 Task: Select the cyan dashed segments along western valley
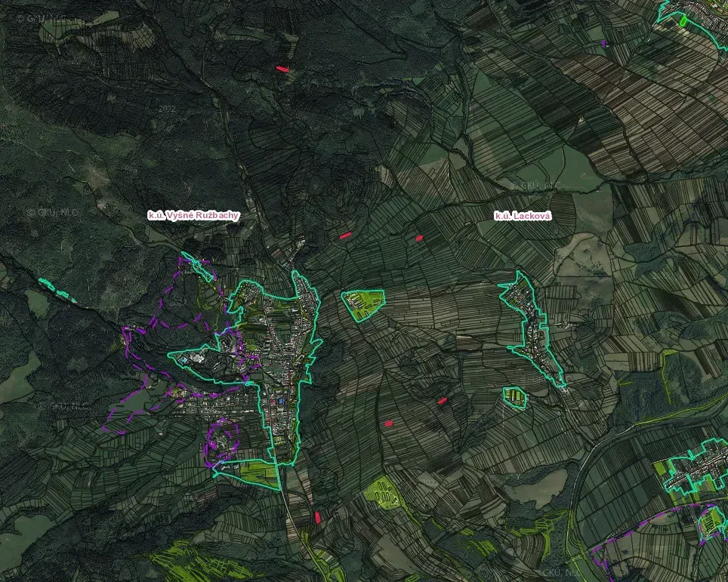pyautogui.click(x=57, y=290)
